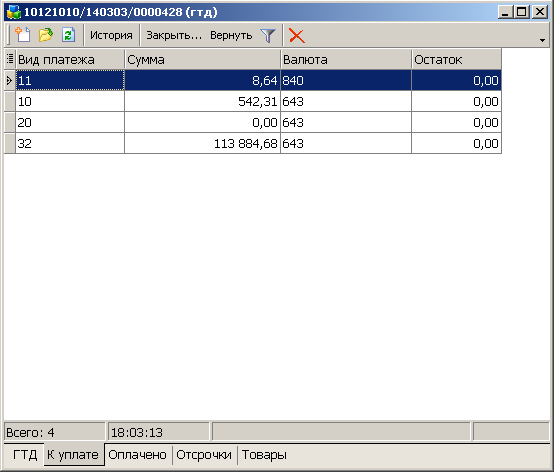Switch to the ГТД tab
Image resolution: width=554 pixels, height=472 pixels.
point(25,455)
